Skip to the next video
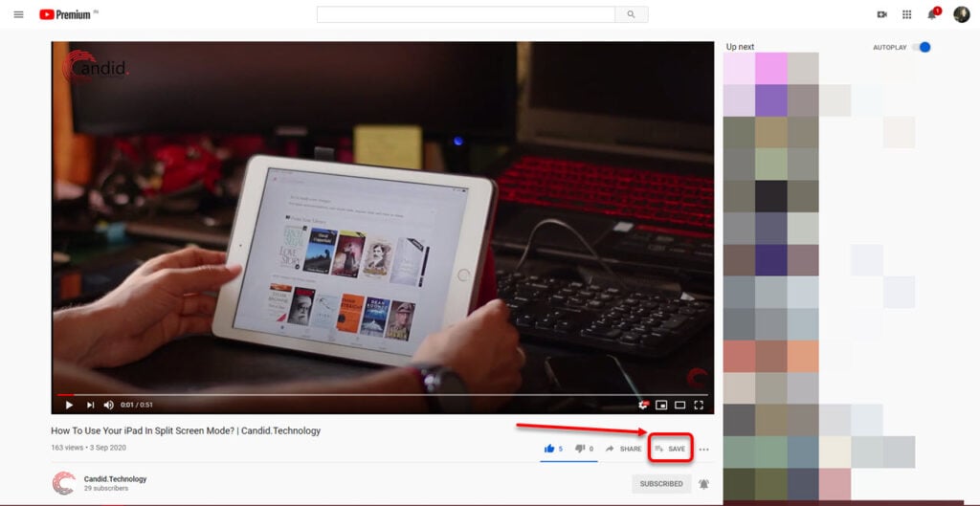Image resolution: width=980 pixels, height=506 pixels. (x=90, y=405)
